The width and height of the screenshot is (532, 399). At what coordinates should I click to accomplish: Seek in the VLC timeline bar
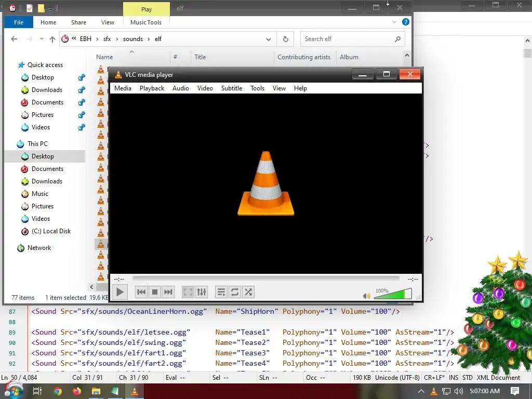click(x=266, y=278)
